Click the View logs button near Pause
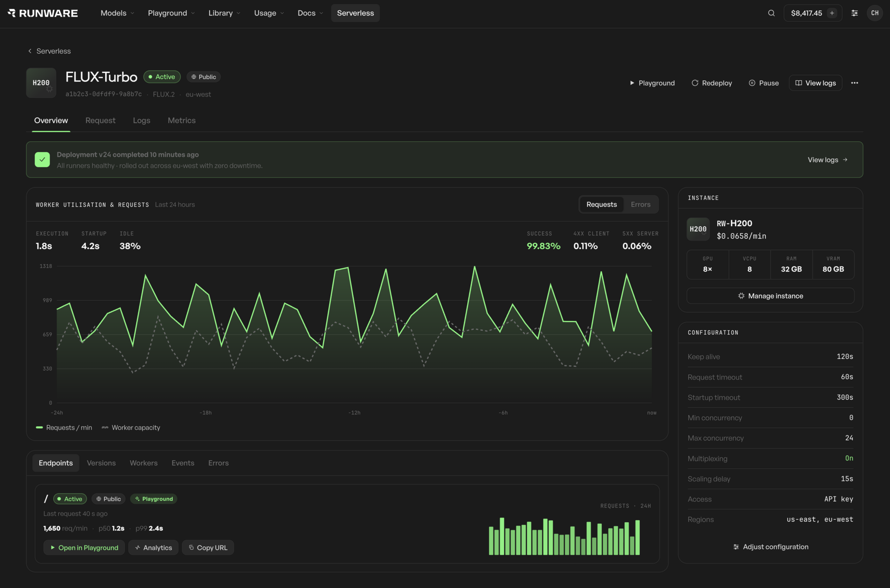This screenshot has height=588, width=890. 815,83
